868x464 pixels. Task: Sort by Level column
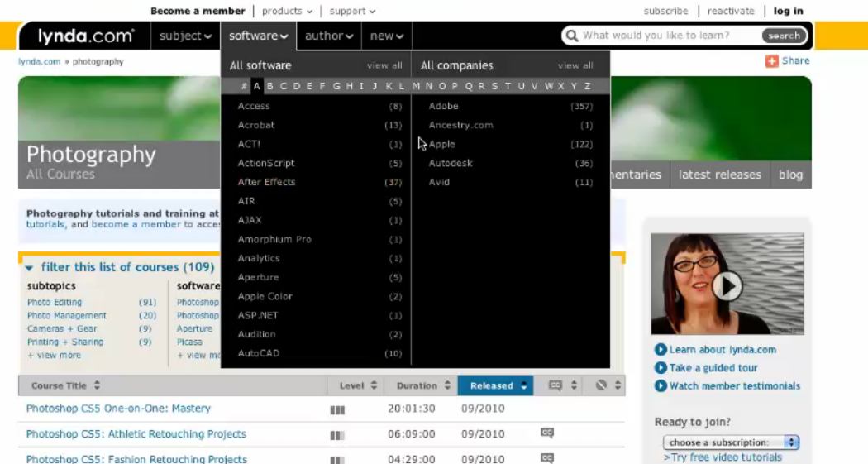(x=358, y=385)
